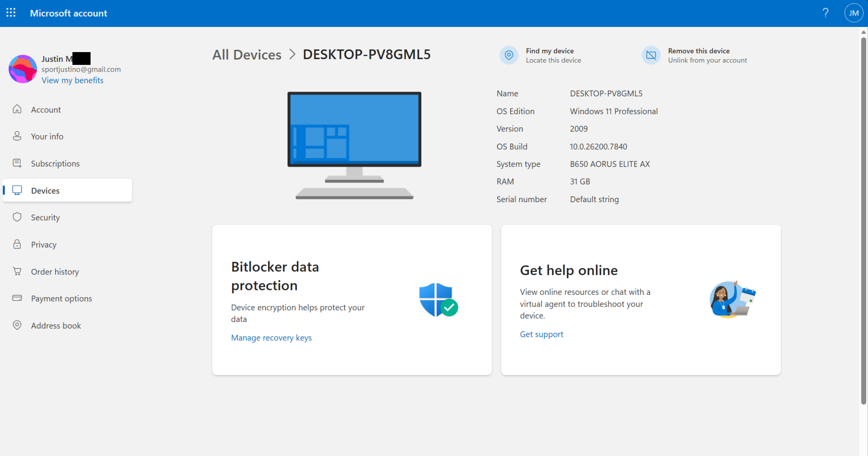Click the help question mark icon
868x456 pixels.
pos(826,13)
